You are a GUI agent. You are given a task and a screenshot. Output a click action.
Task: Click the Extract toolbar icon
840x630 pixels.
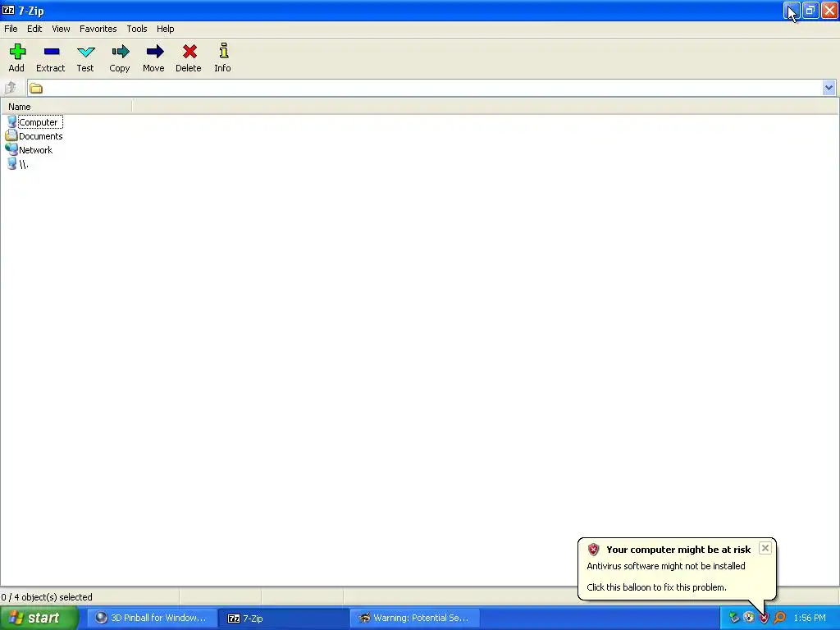click(x=52, y=52)
